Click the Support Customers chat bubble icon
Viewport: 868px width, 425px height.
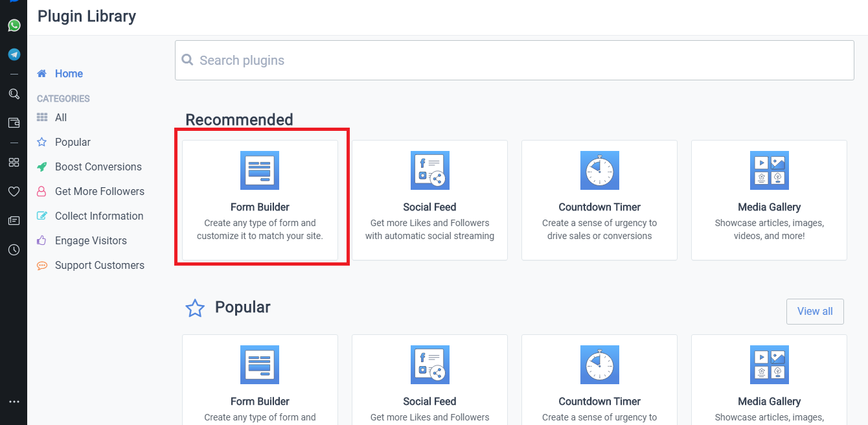(x=42, y=265)
